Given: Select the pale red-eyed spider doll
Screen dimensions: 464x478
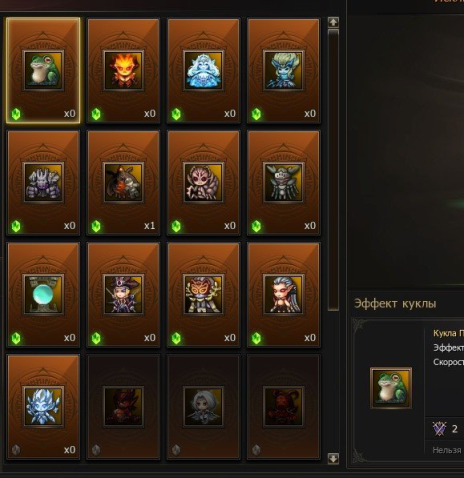Looking at the screenshot, I should pyautogui.click(x=203, y=183).
